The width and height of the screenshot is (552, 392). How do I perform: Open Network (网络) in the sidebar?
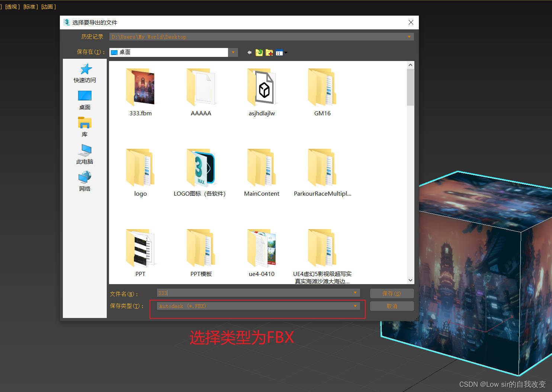(x=85, y=181)
